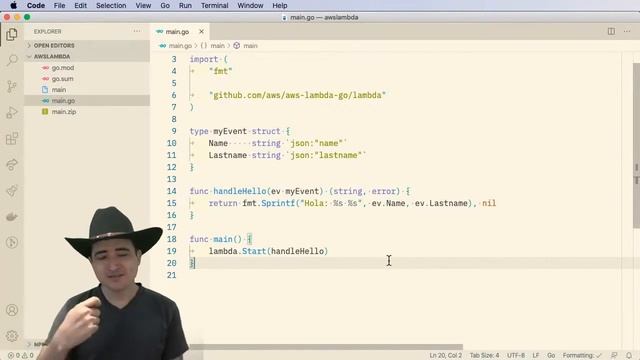Click the github.com/aws/aws-lambda-go/lambda import string

[x=297, y=95]
